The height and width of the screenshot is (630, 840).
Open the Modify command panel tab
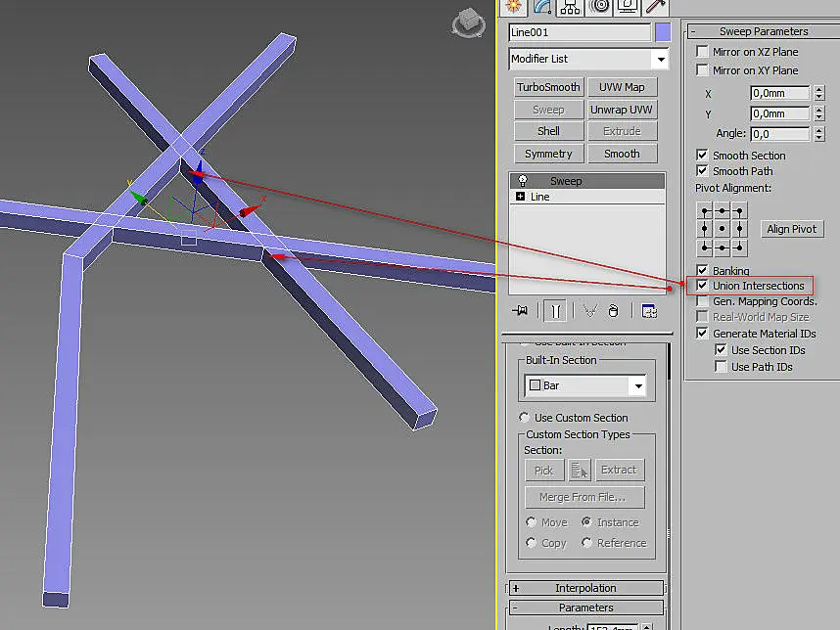click(x=542, y=7)
